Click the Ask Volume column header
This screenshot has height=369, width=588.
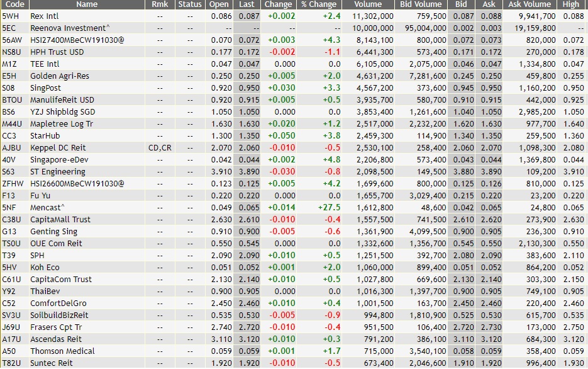[x=530, y=4]
